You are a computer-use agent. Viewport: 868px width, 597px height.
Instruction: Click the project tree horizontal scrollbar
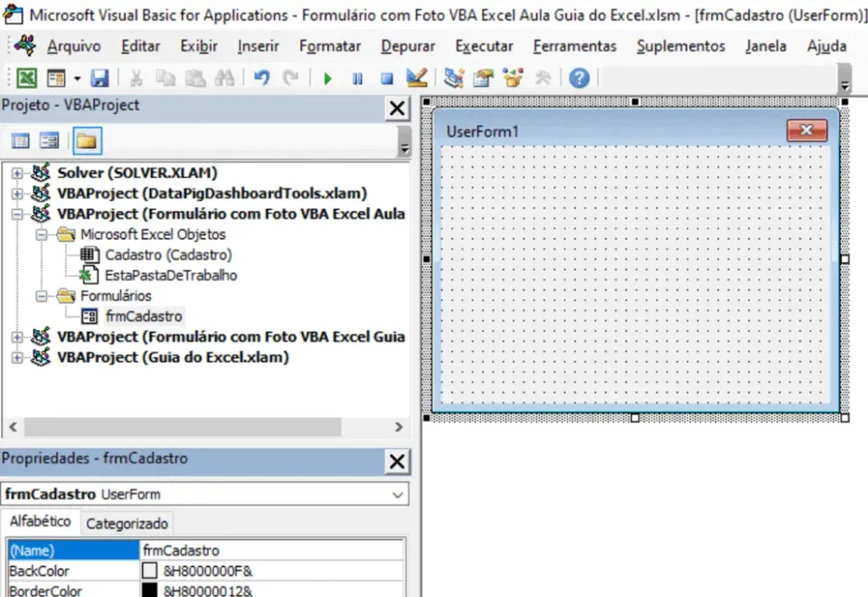pos(183,427)
